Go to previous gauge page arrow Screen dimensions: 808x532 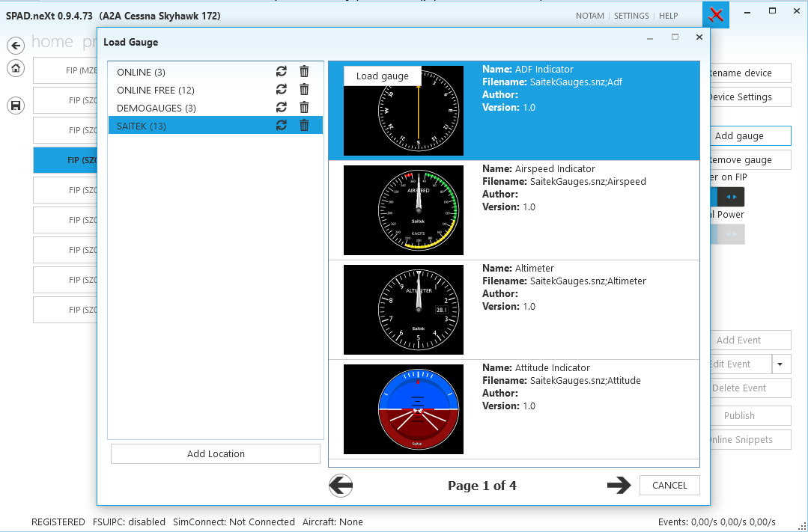coord(341,485)
